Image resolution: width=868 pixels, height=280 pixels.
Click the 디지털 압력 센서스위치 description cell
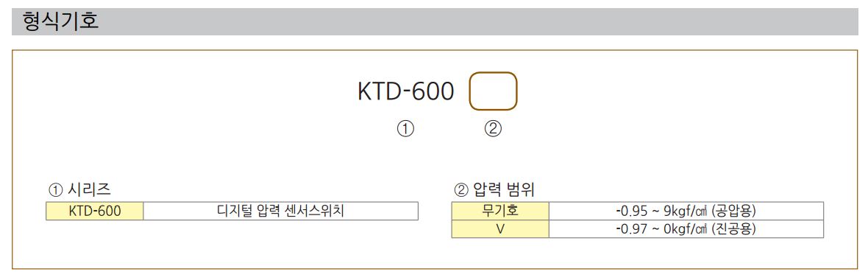[281, 211]
